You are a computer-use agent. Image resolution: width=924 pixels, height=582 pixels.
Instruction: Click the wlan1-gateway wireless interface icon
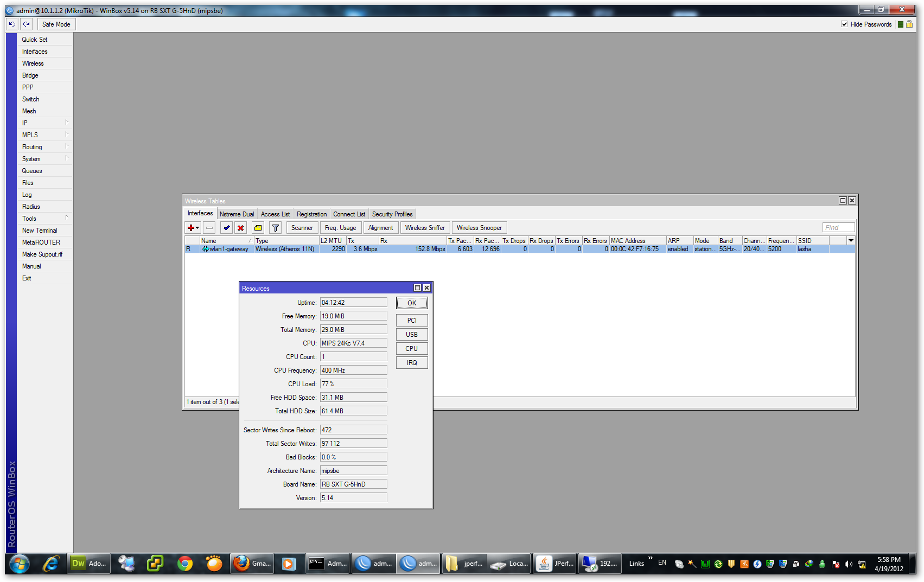(205, 249)
